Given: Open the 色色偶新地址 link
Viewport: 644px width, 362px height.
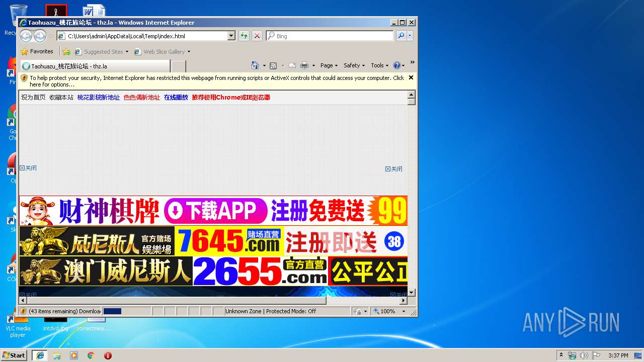Looking at the screenshot, I should [x=142, y=98].
